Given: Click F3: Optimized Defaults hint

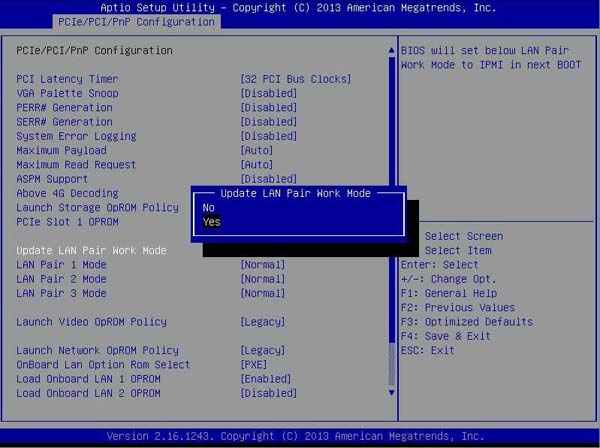Looking at the screenshot, I should (x=467, y=322).
